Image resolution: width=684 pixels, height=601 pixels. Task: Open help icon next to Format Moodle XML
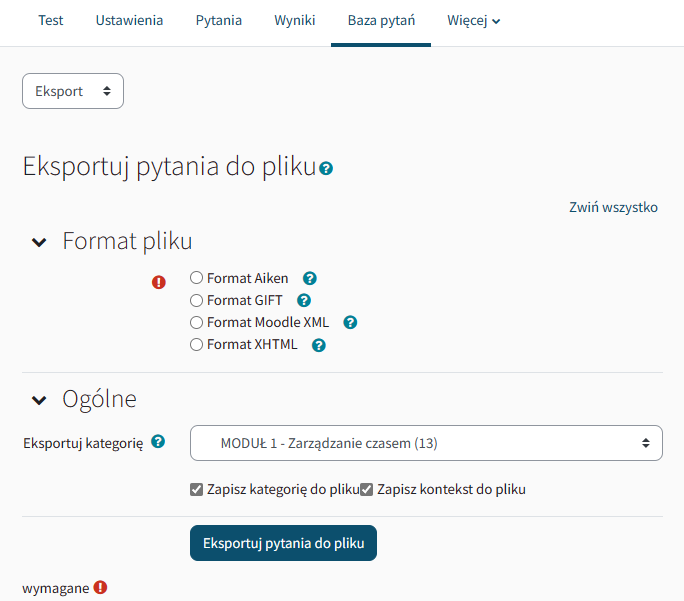point(350,323)
